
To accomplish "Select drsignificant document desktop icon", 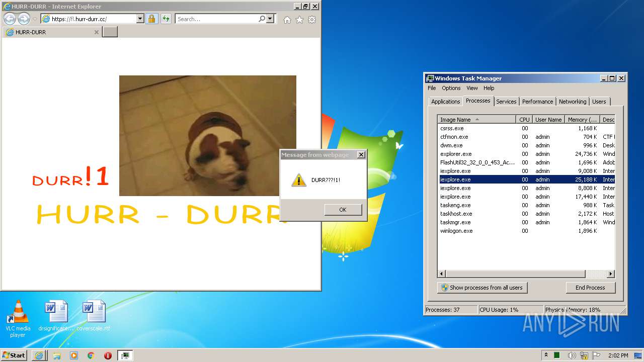I will [56, 316].
